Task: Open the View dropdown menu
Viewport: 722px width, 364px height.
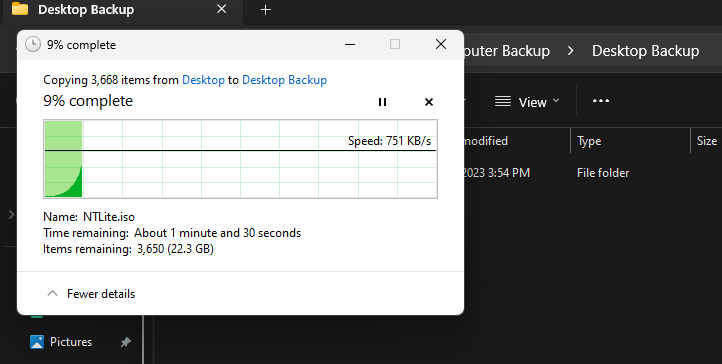Action: click(527, 102)
